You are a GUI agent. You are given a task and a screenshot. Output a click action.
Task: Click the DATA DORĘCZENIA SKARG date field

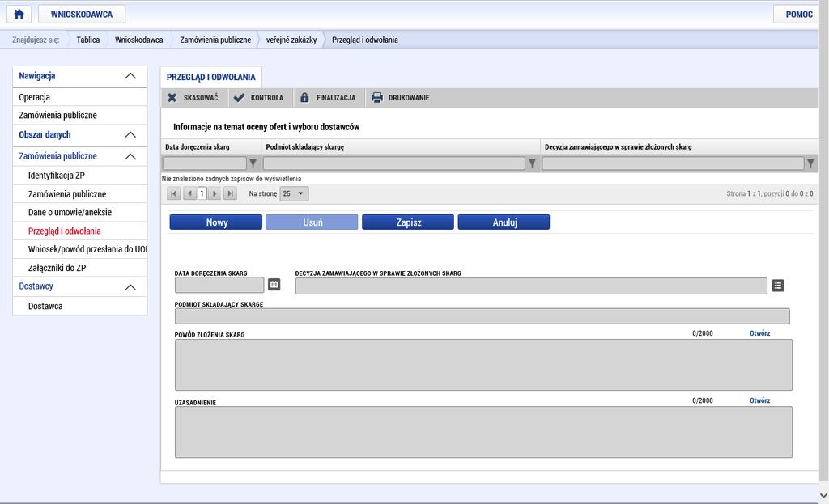(x=219, y=286)
